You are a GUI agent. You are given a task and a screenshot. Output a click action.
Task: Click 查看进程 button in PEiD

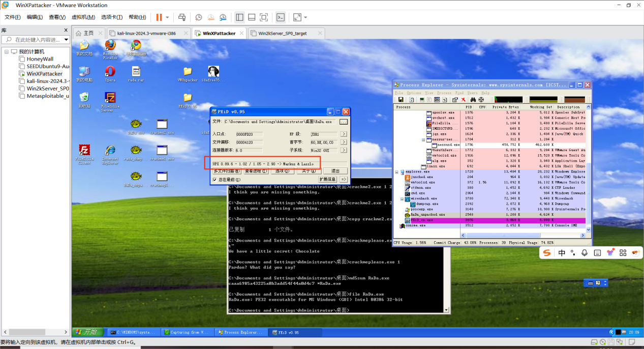(x=256, y=171)
